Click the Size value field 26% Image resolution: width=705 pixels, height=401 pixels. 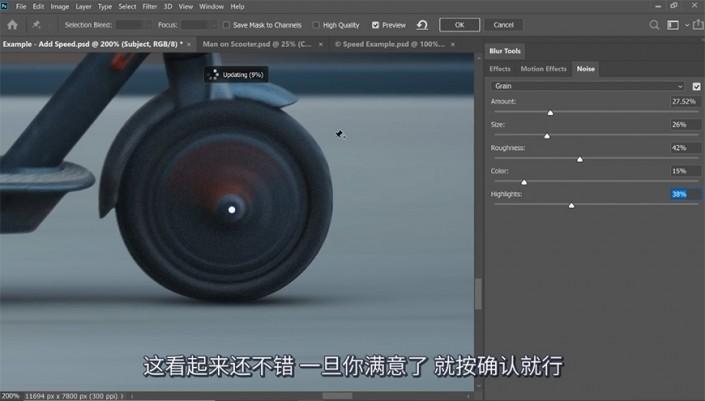point(685,125)
